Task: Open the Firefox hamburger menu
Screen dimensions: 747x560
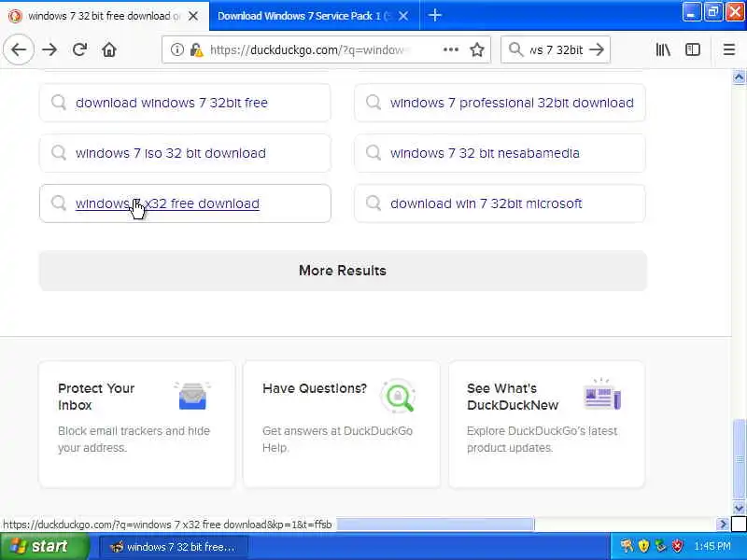Action: pos(729,49)
